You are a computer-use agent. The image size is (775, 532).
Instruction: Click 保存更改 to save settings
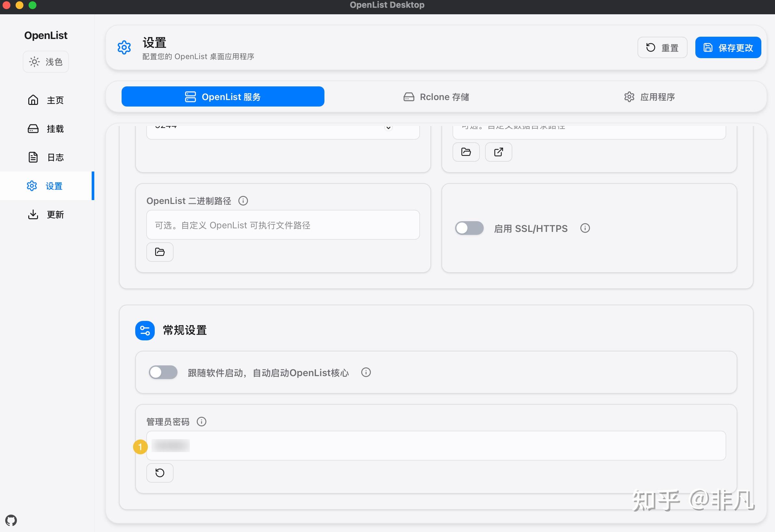tap(728, 47)
